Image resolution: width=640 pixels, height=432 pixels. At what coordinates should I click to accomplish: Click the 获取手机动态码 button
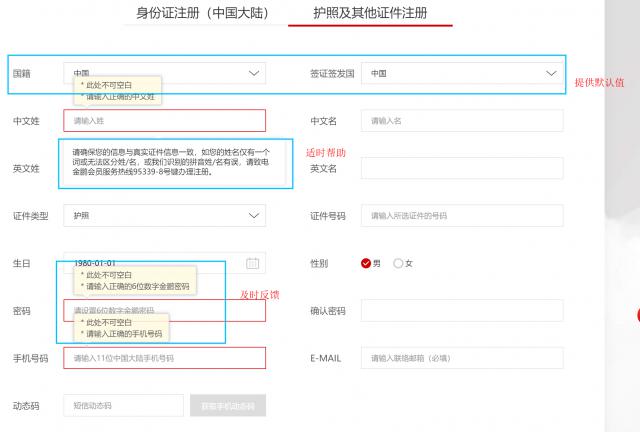[x=228, y=406]
